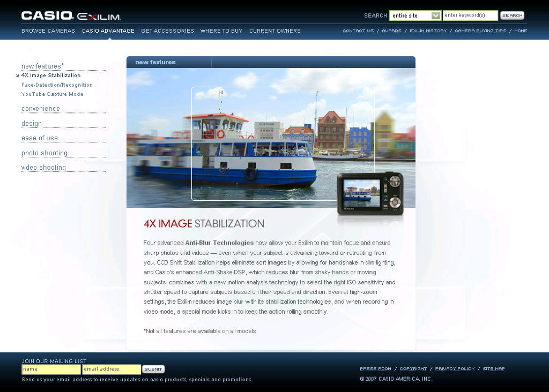This screenshot has width=549, height=392.
Task: Expand the convenience sidebar section
Action: (x=41, y=109)
